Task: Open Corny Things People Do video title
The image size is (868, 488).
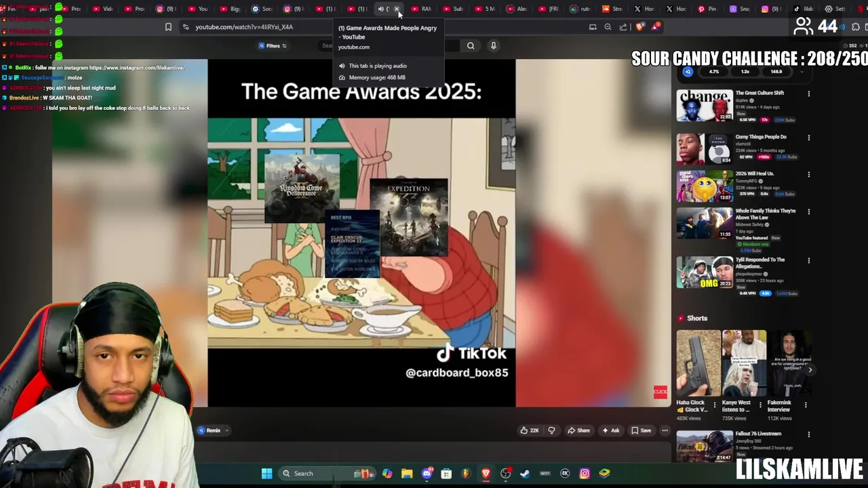Action: click(761, 137)
